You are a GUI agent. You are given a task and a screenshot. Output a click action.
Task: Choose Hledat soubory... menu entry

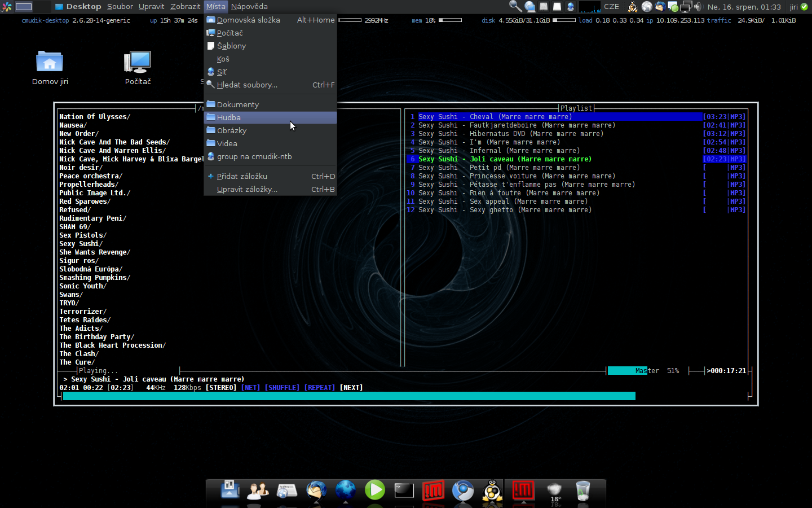point(270,85)
